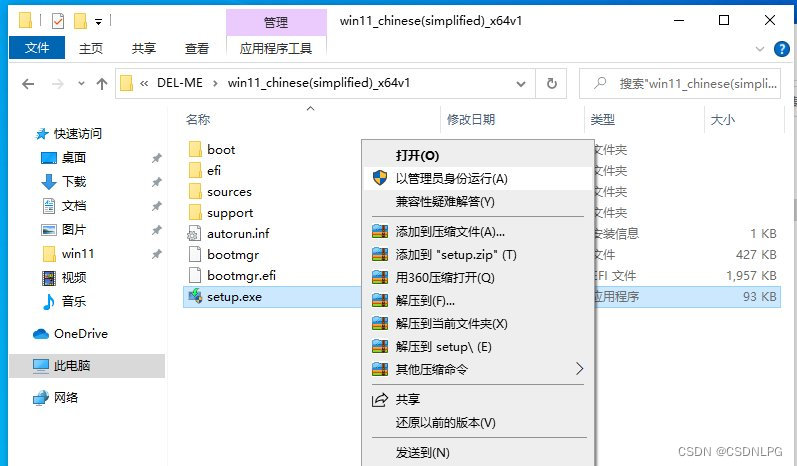Open recent locations dropdown arrow
The image size is (797, 466).
click(81, 83)
